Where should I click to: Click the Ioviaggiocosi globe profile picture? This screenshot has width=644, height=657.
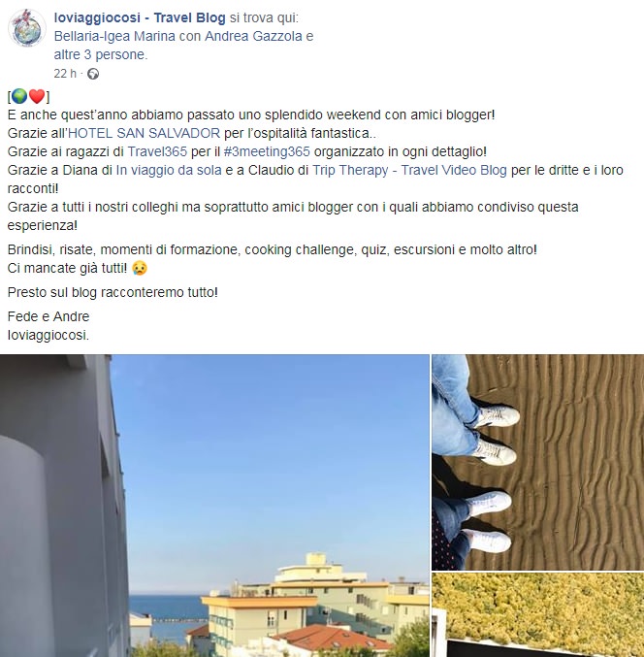tap(27, 28)
